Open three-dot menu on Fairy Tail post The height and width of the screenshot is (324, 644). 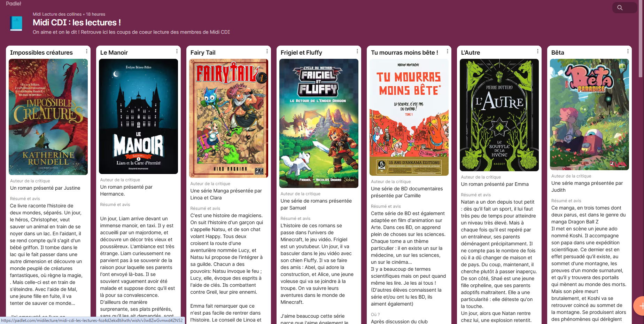click(267, 52)
